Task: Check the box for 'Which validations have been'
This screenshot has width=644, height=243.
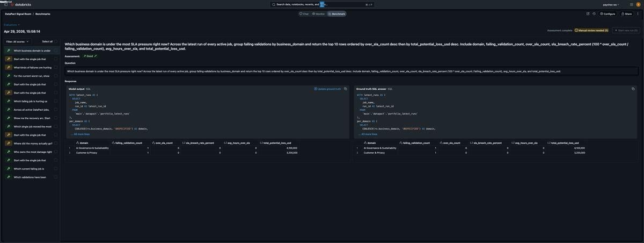Action: [x=56, y=177]
